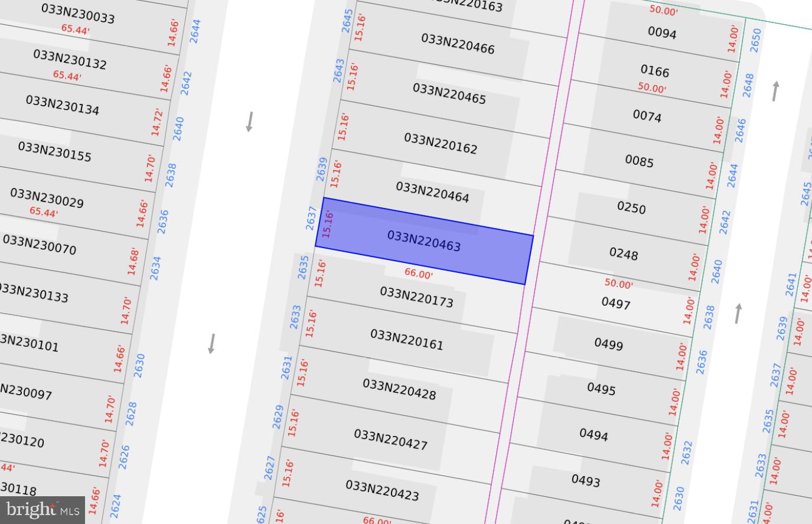This screenshot has width=812, height=524.
Task: Select parcel 033N220427
Action: pos(390,439)
